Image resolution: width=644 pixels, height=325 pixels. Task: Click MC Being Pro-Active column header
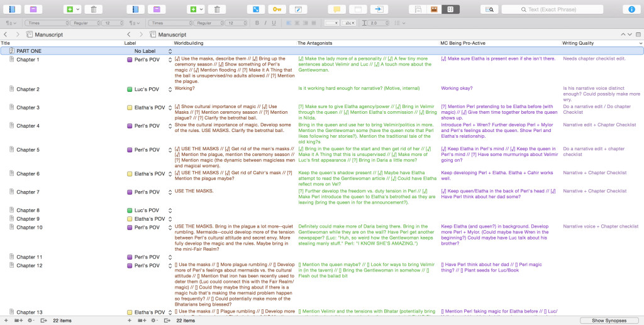pyautogui.click(x=500, y=43)
